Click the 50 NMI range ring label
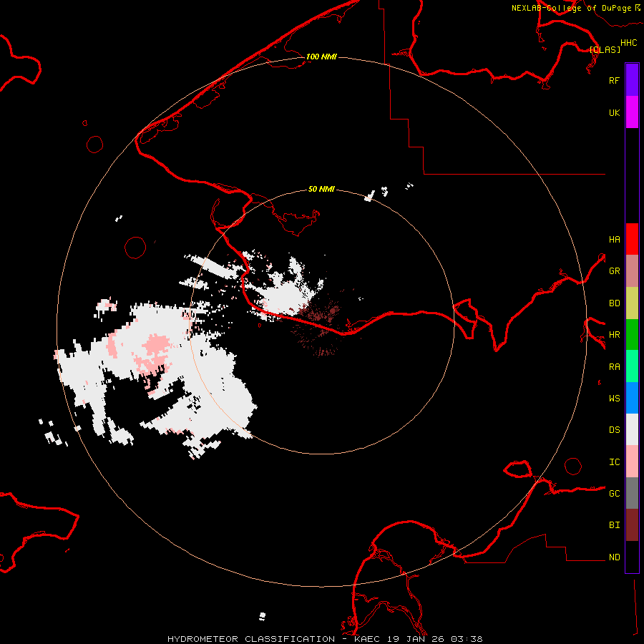Viewport: 644px width, 644px height. (x=321, y=189)
